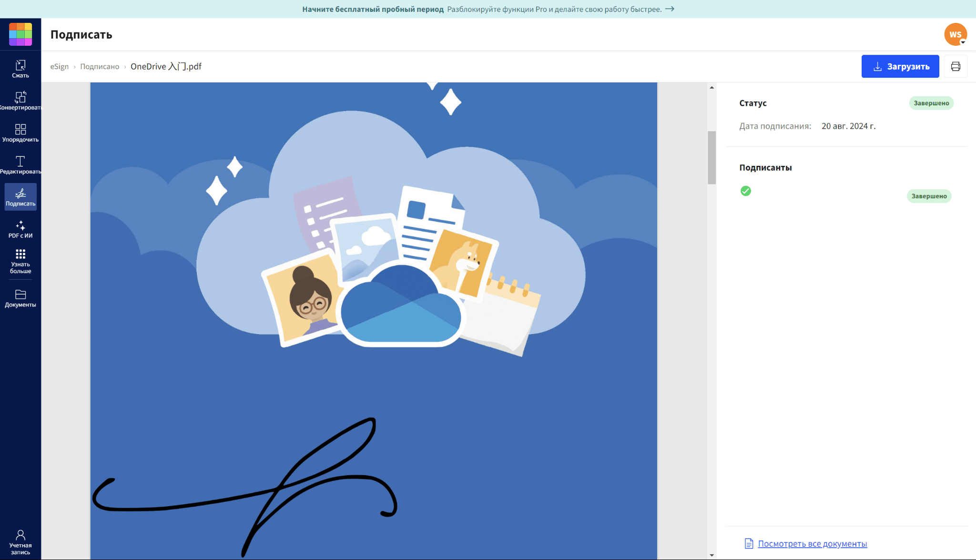Open the Organize (Упорядочить) tool

coord(20,132)
